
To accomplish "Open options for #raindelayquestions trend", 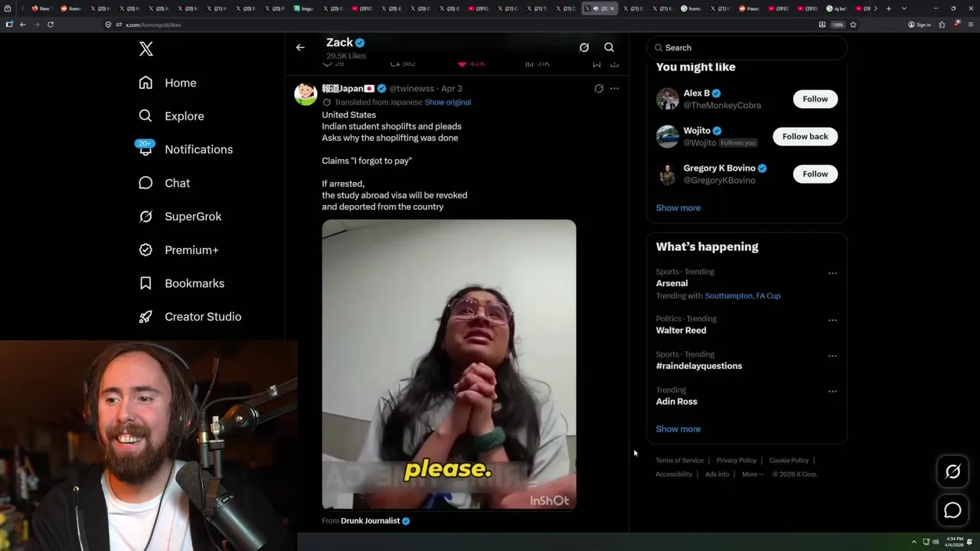I will pyautogui.click(x=832, y=356).
